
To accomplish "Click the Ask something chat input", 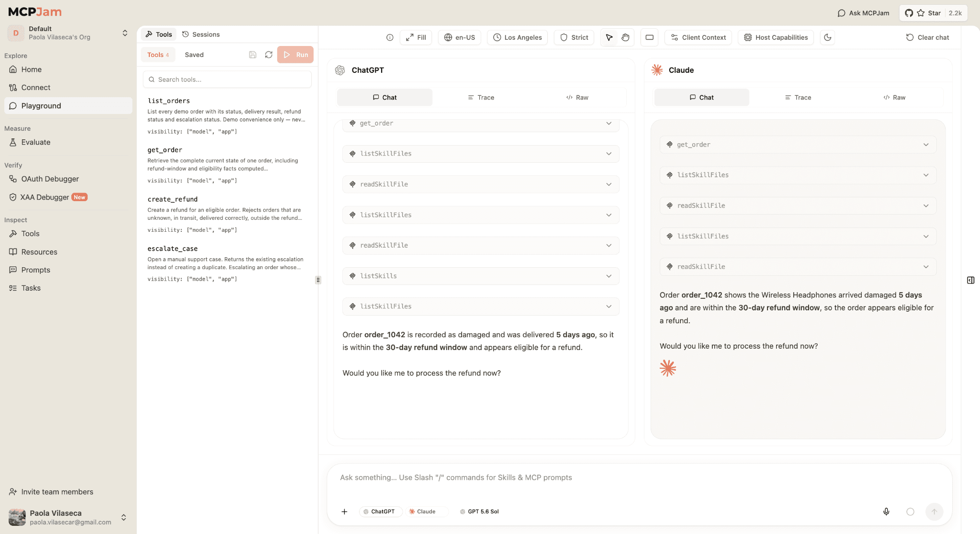I will 639,477.
